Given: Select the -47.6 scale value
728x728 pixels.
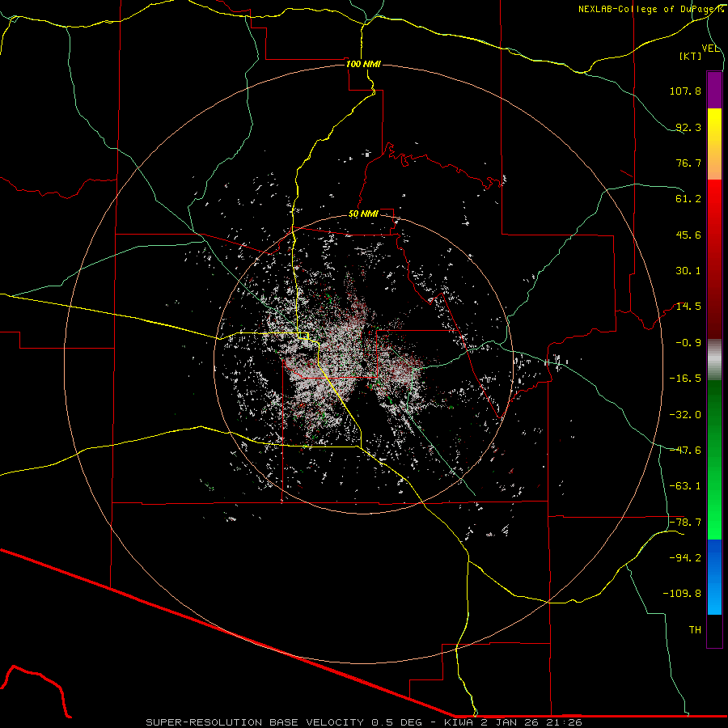Looking at the screenshot, I should tap(685, 451).
